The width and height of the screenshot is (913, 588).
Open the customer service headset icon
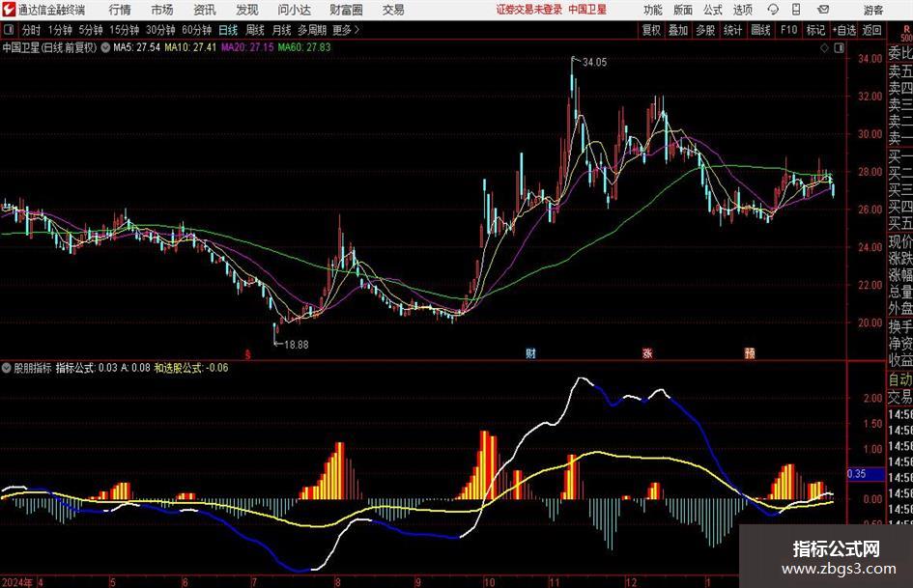click(x=773, y=10)
